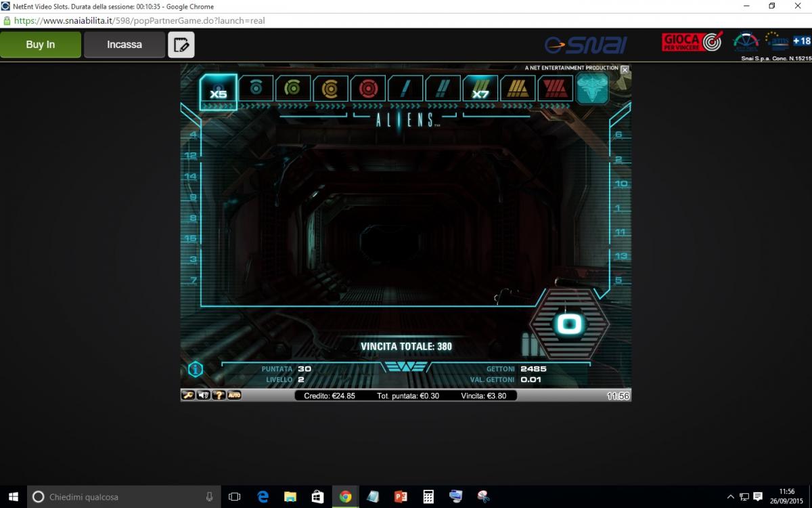Image resolution: width=812 pixels, height=508 pixels.
Task: Click the browser address bar URL
Action: [x=139, y=20]
